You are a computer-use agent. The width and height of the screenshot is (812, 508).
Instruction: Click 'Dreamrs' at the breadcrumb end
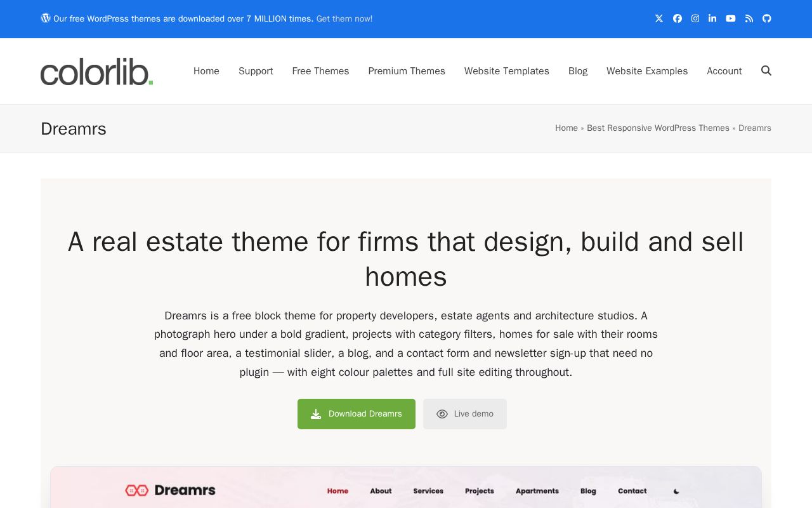tap(755, 128)
